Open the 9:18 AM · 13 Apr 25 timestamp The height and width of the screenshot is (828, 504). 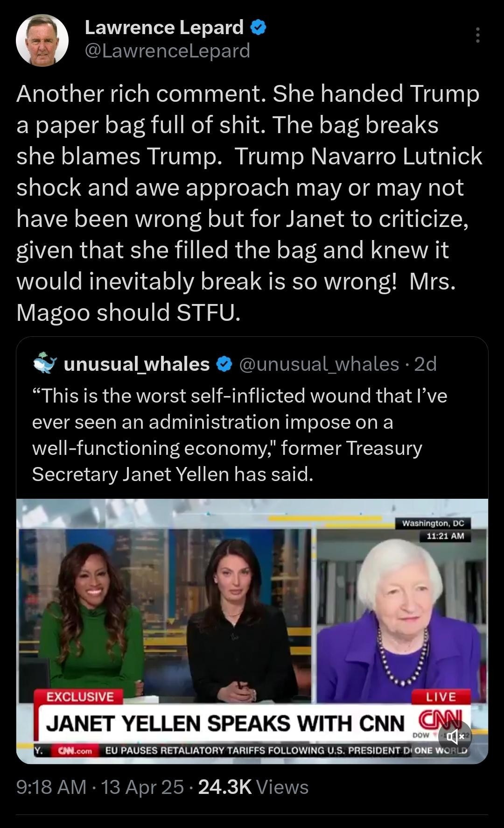100,787
